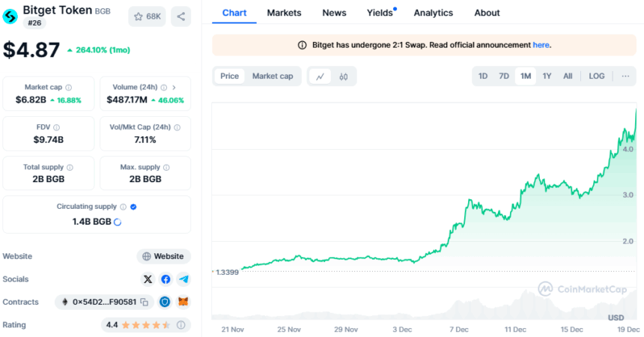Image resolution: width=644 pixels, height=337 pixels.
Task: Show Total supply info icon
Action: [x=70, y=167]
